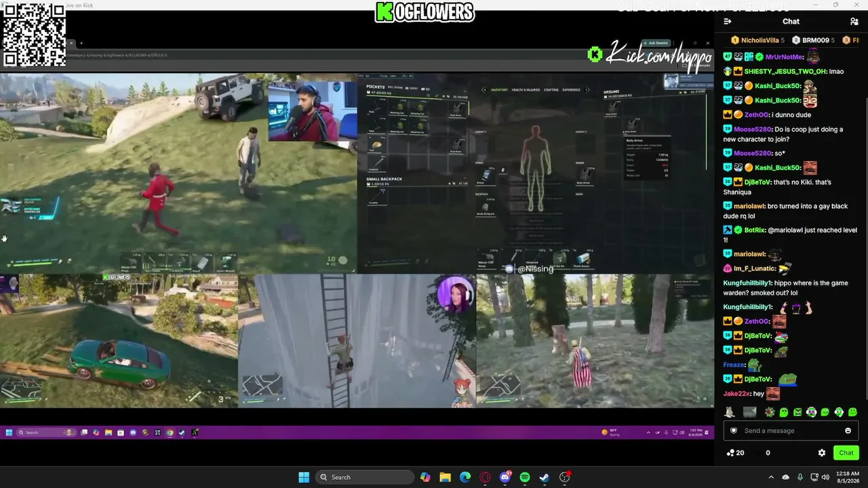
Task: Open File Explorer from the taskbar
Action: tap(445, 477)
